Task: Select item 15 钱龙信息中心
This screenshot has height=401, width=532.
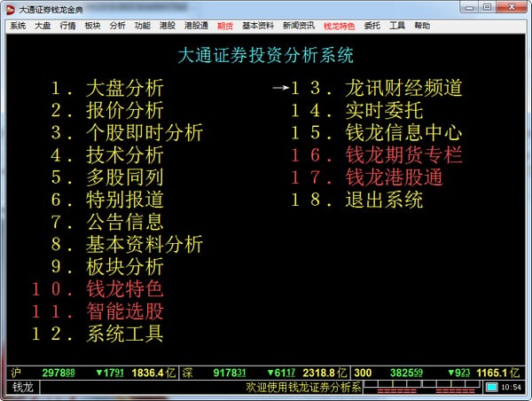Action: click(x=376, y=133)
